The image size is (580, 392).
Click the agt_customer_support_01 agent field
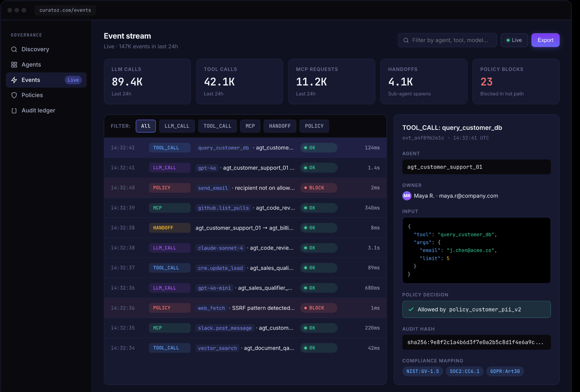tap(476, 167)
